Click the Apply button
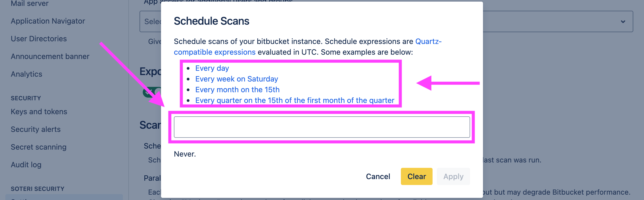This screenshot has width=644, height=200. (453, 176)
